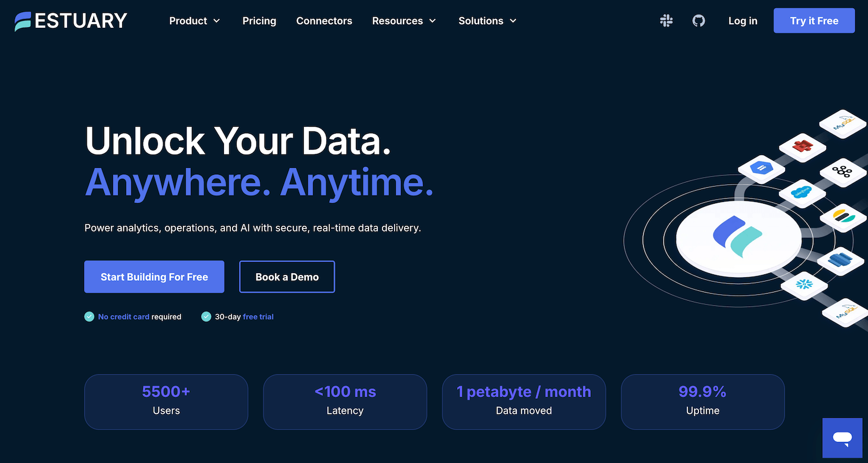Viewport: 868px width, 463px height.
Task: Select the Kafka connector tile
Action: [x=841, y=172]
